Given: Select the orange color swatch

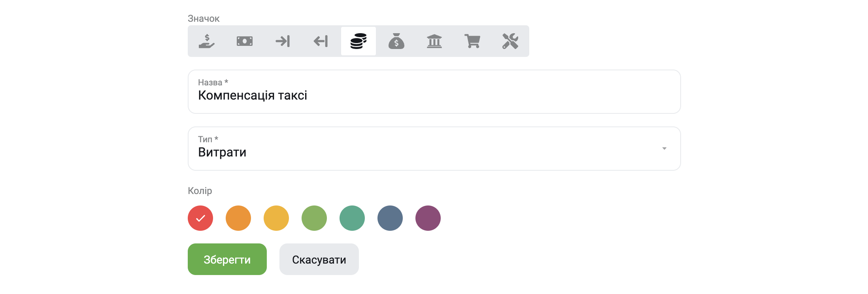Looking at the screenshot, I should pos(238,218).
